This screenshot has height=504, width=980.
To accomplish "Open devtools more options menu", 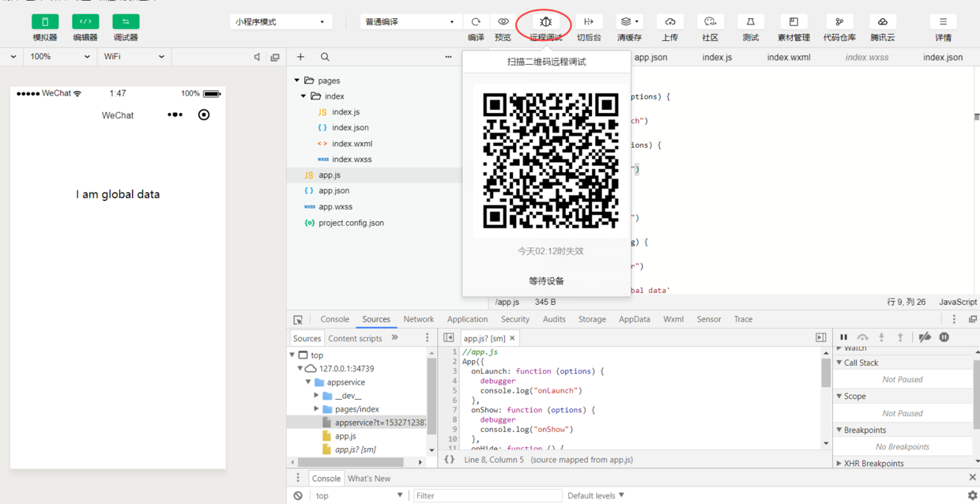I will coord(954,319).
